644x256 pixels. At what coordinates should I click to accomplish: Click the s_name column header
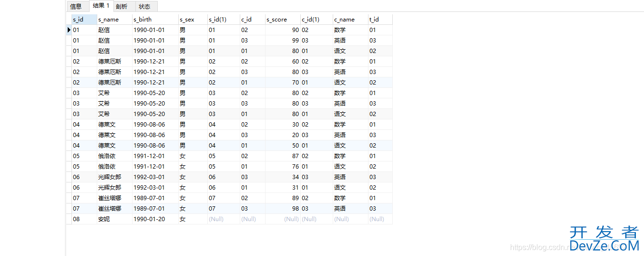(114, 20)
